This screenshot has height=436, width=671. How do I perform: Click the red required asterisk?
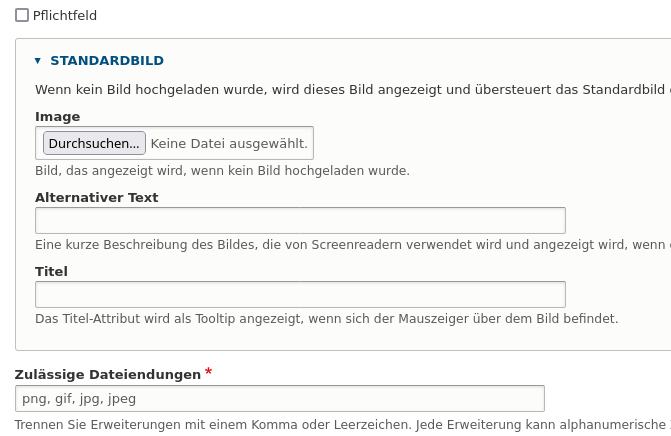pos(209,373)
